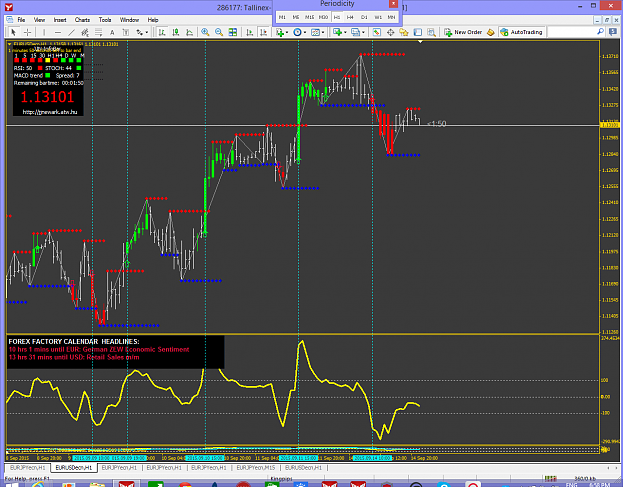Open the File menu
Viewport: 625px width, 487px height.
(x=21, y=20)
